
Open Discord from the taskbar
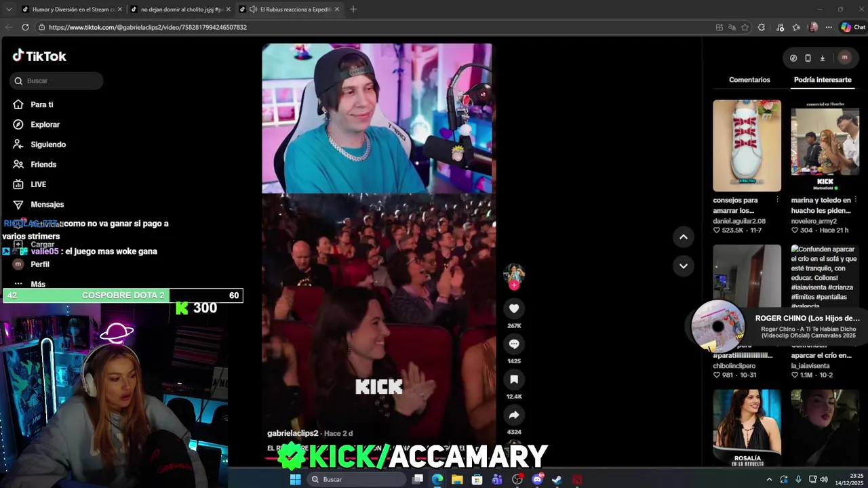pyautogui.click(x=537, y=479)
